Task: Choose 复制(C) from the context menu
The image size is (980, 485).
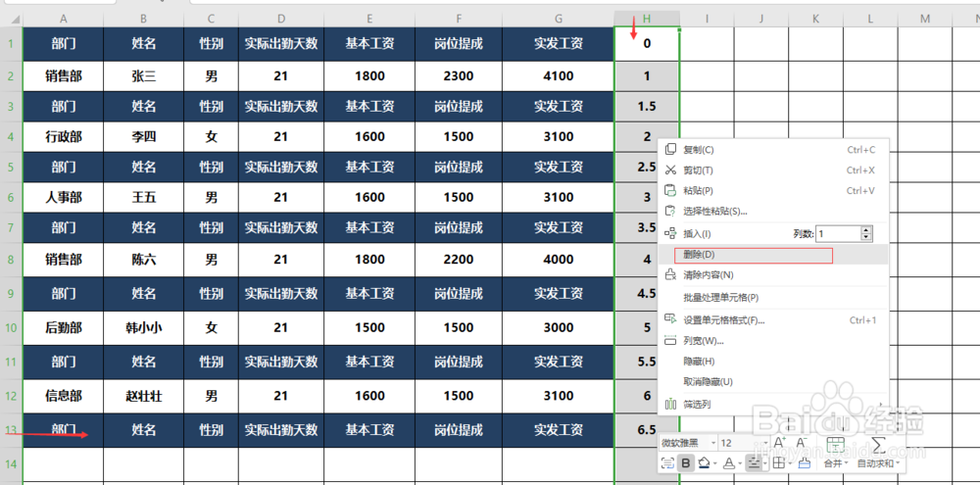Action: click(773, 149)
